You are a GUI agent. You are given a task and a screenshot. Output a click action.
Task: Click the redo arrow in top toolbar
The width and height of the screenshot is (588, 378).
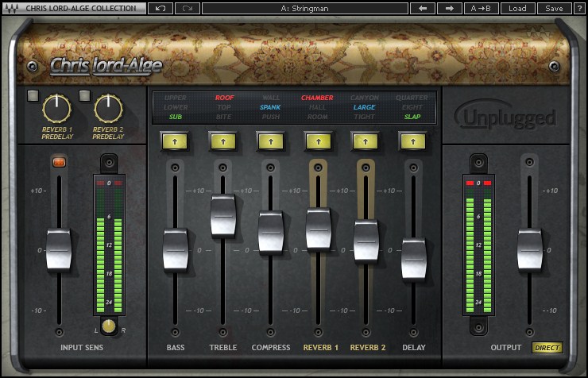click(x=186, y=8)
